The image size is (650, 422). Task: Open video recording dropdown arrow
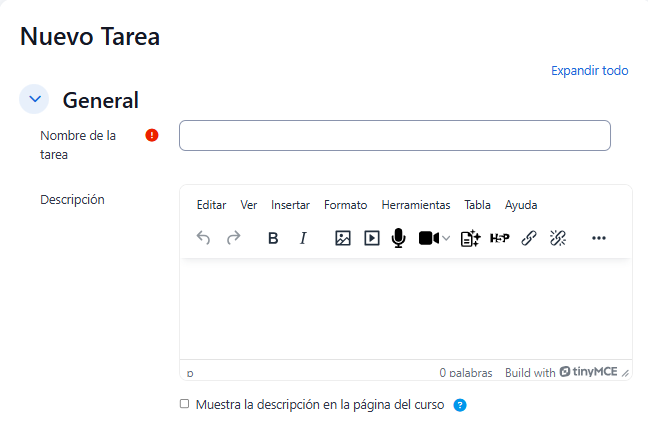446,238
